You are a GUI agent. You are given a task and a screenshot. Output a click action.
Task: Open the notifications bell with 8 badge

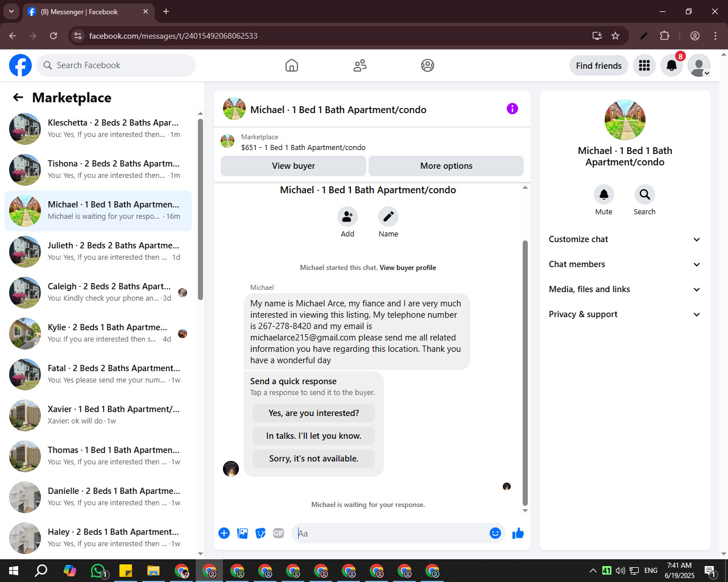coord(672,65)
